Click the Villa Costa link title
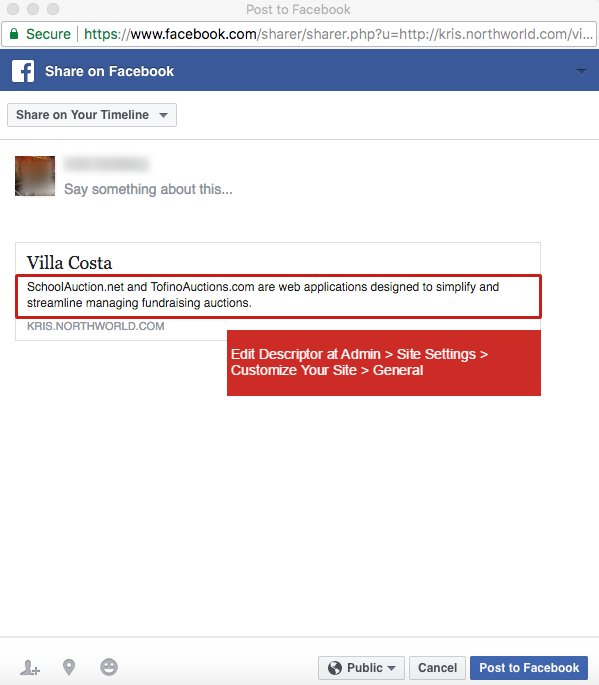This screenshot has width=599, height=685. (x=69, y=263)
